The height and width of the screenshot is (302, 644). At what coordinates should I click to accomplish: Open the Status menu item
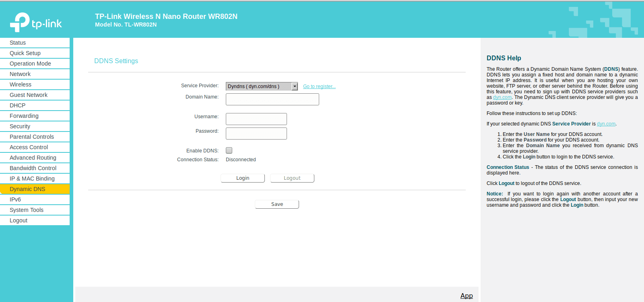pos(35,43)
